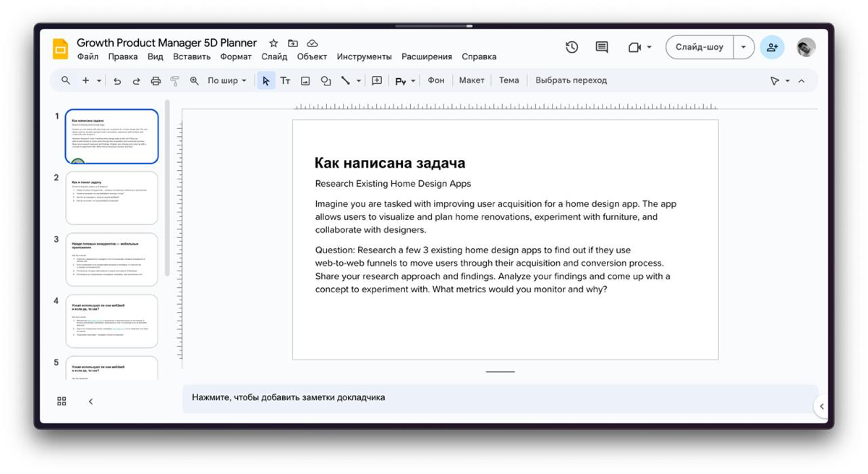Select the text box tool

(285, 80)
